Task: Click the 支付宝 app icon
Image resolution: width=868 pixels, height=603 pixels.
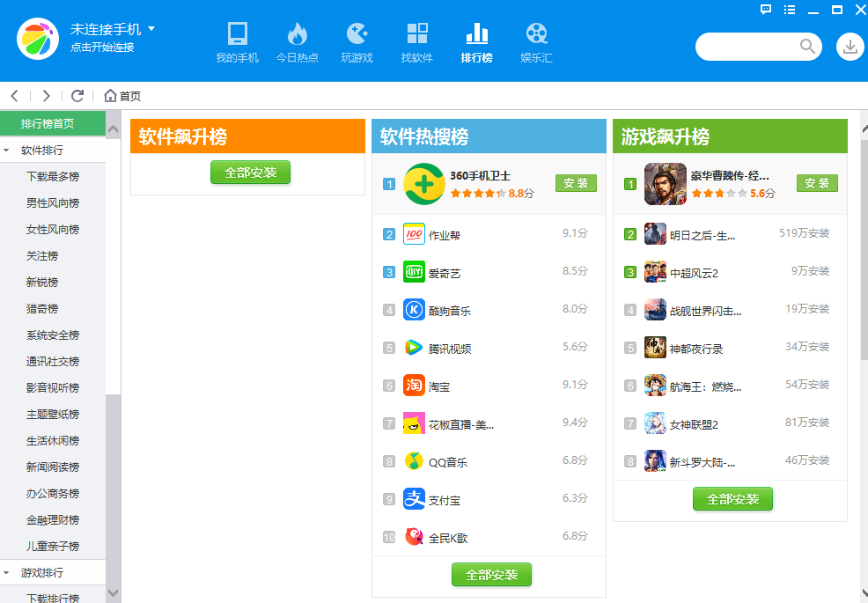Action: [414, 499]
